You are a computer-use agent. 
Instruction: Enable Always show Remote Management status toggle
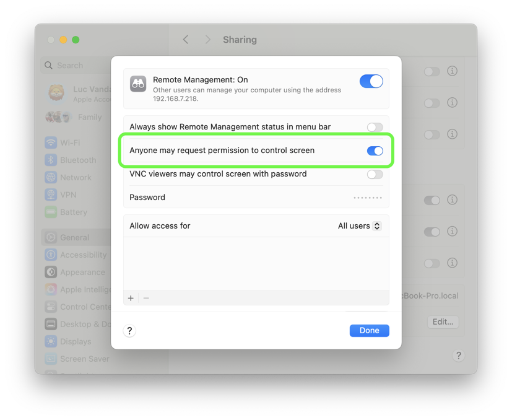(x=375, y=127)
